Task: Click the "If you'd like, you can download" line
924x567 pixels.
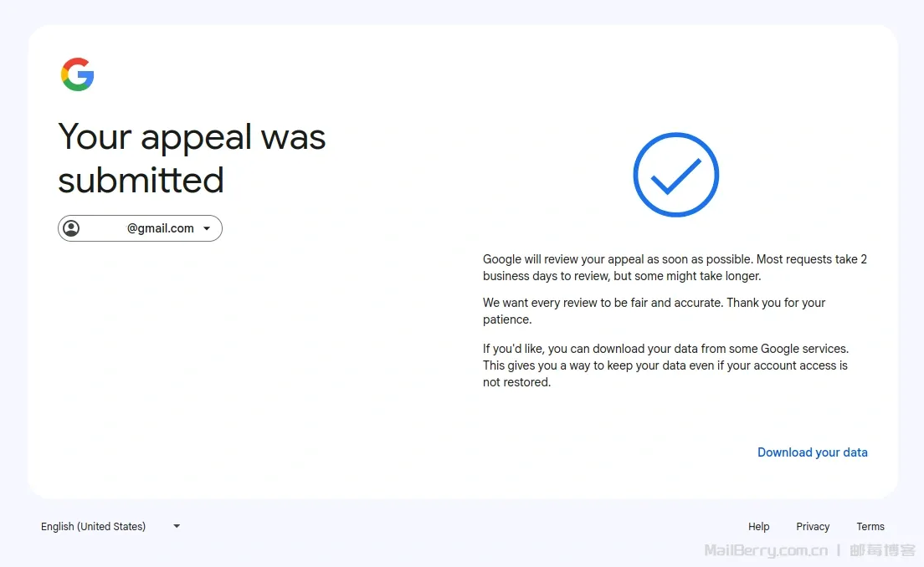Action: pos(665,349)
